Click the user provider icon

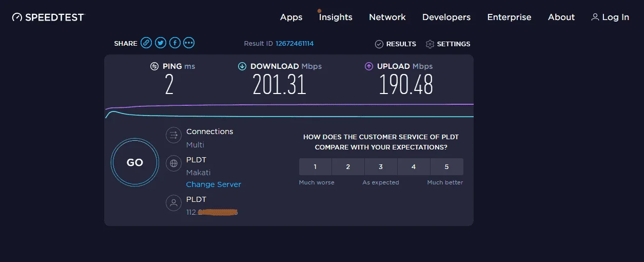tap(174, 202)
